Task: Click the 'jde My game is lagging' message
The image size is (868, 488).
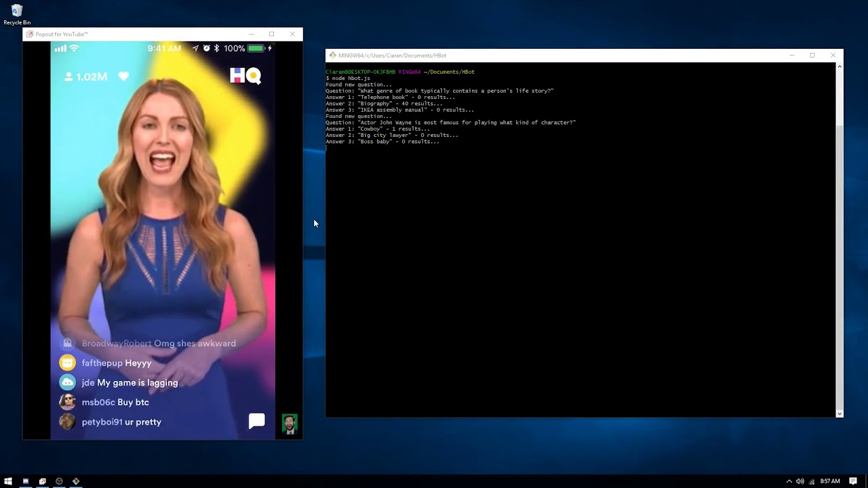Action: (x=130, y=383)
